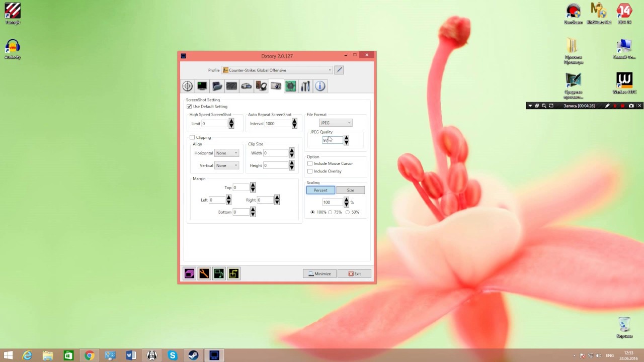Open the Audio headphones-speaker tab
This screenshot has width=644, height=362.
tap(261, 86)
